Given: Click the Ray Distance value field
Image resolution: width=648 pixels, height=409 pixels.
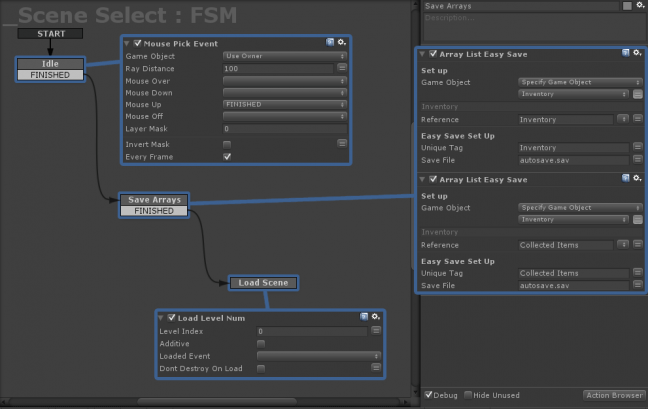Looking at the screenshot, I should [278, 69].
